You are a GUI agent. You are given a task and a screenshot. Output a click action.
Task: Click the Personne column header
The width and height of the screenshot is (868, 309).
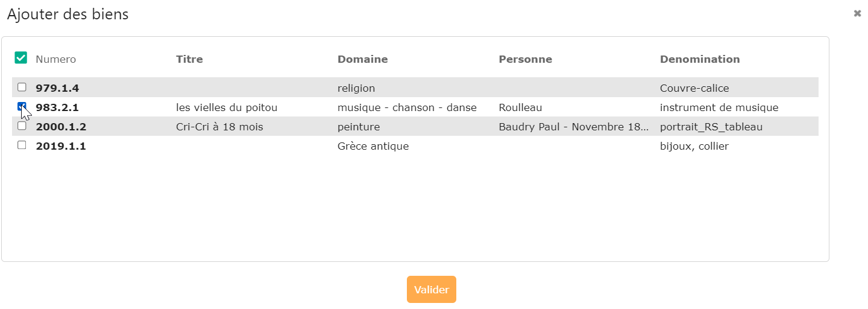tap(525, 59)
